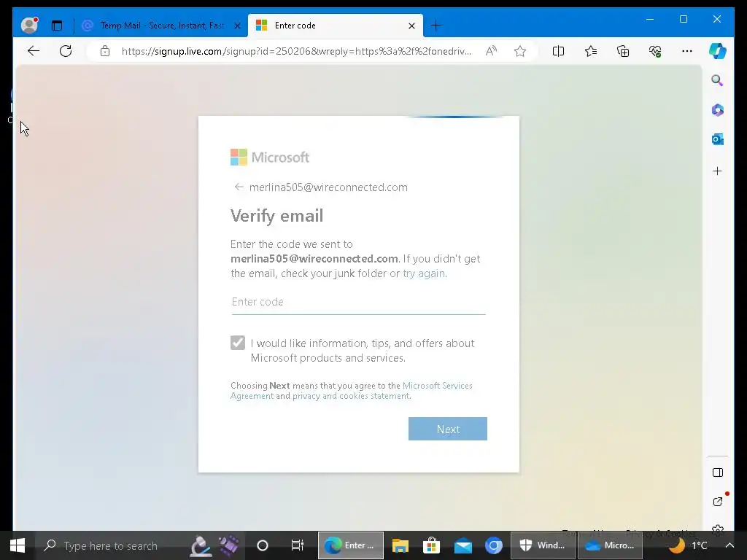The width and height of the screenshot is (747, 560).
Task: Close the Temp Mail tab
Action: tap(237, 26)
